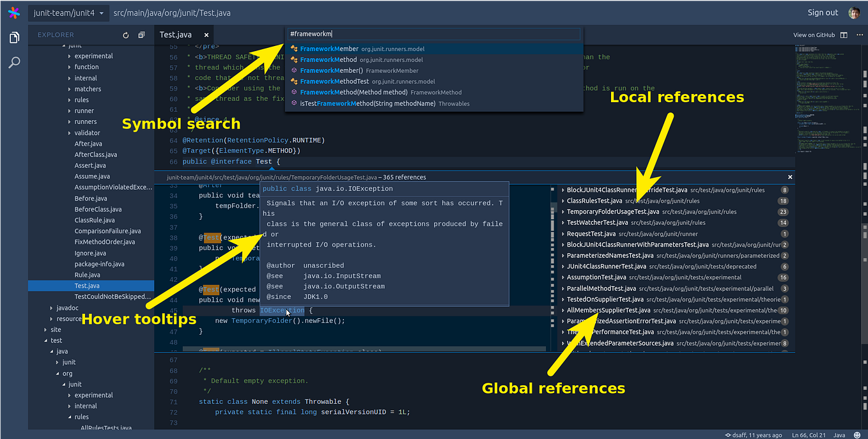
Task: Click the Sourcegraph logo
Action: [12, 12]
